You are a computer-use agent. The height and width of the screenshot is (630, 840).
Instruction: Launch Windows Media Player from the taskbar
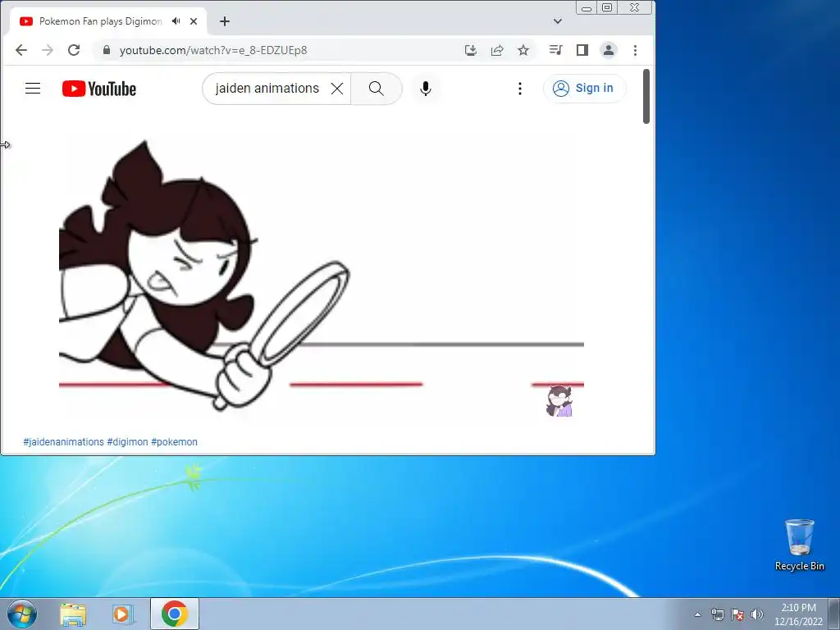pyautogui.click(x=123, y=614)
